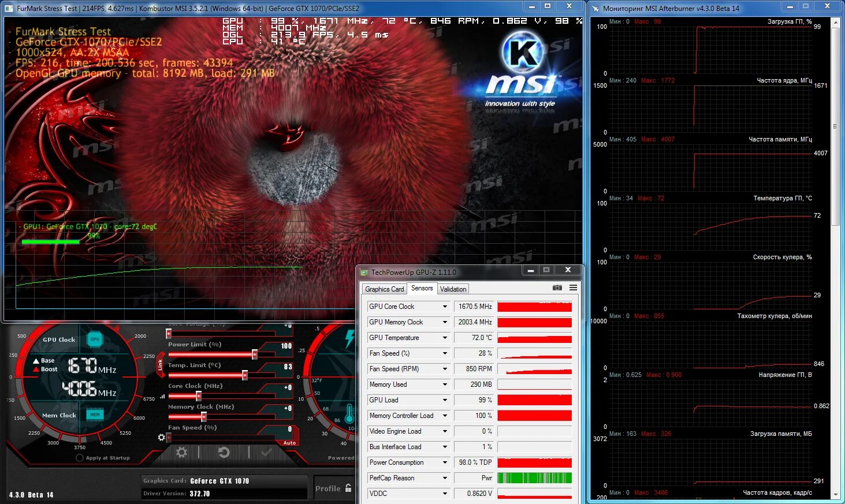Click the thermometer icon on the temperature gauge

[349, 413]
